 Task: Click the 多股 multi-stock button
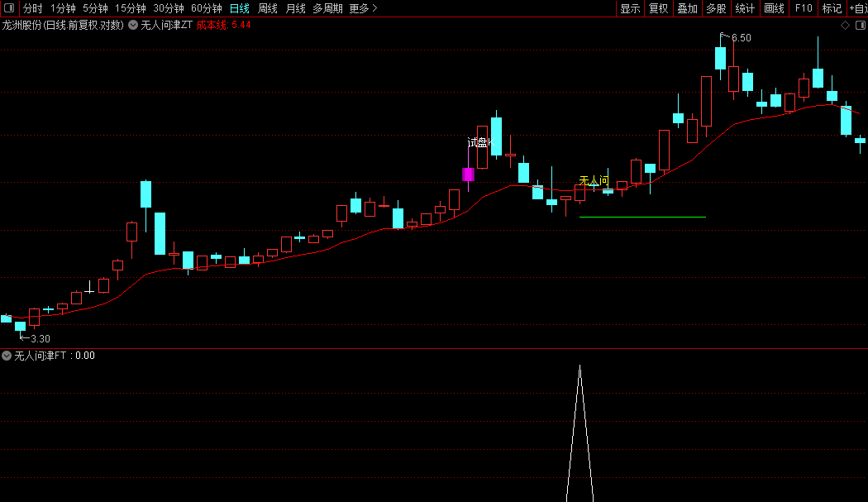(717, 8)
